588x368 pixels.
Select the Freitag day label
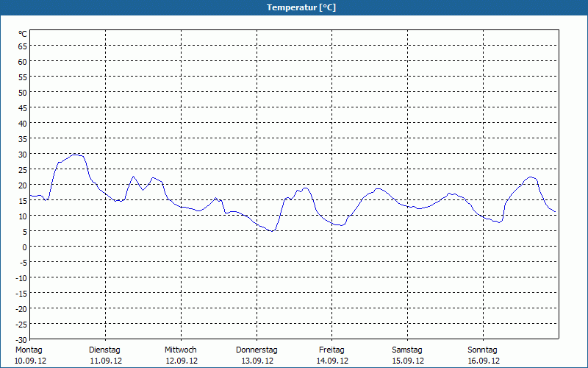point(332,350)
